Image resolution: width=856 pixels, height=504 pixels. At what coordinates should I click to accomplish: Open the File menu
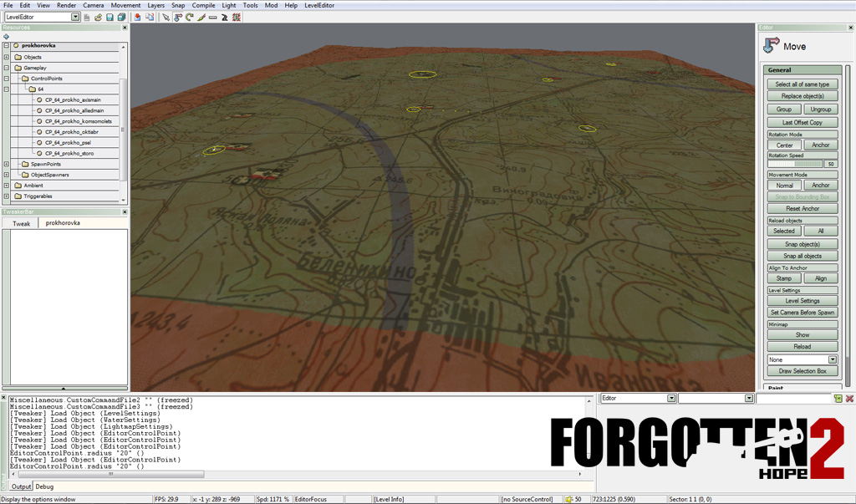pos(8,5)
